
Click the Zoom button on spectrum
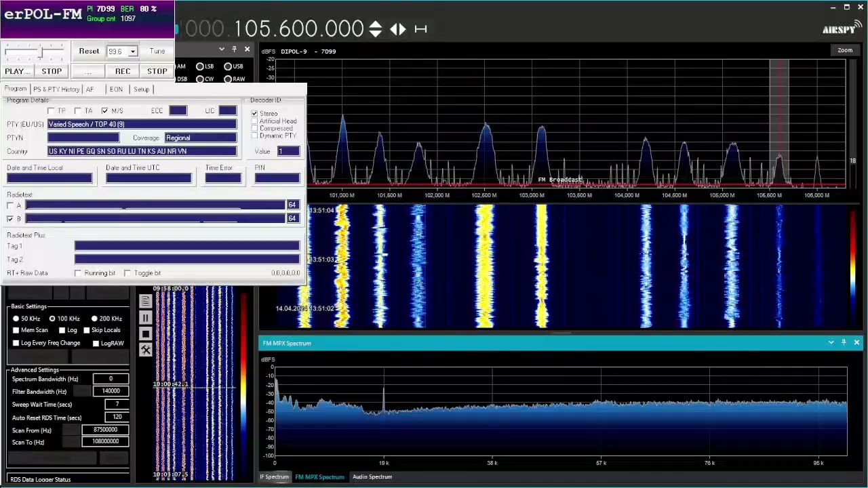tap(845, 50)
